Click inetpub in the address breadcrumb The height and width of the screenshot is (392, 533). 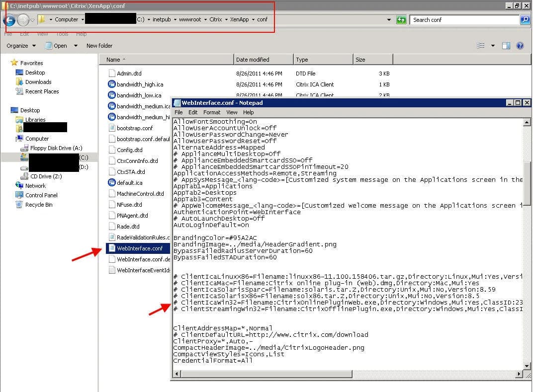162,20
